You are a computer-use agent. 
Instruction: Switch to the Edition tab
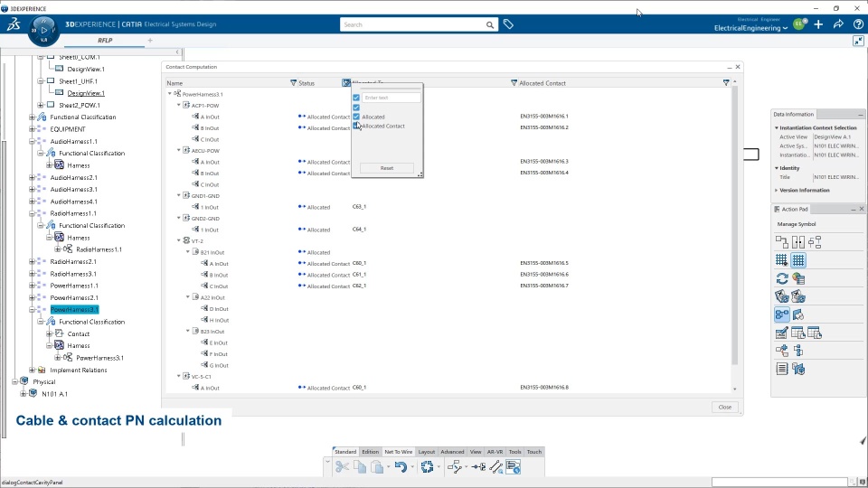(371, 452)
